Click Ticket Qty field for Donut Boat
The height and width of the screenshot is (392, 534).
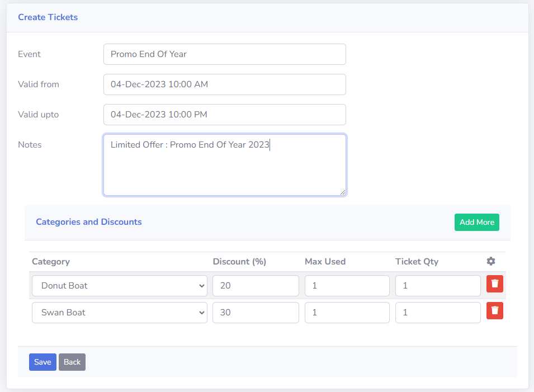coord(437,286)
